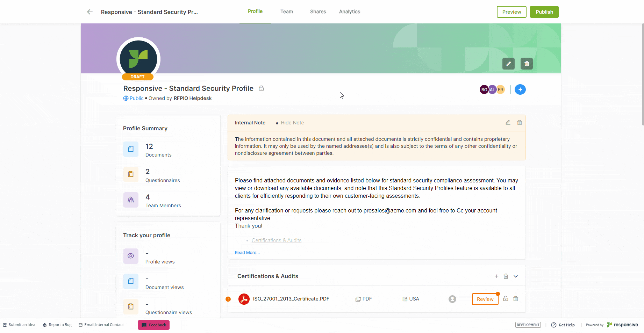Switch to the Analytics tab
644x333 pixels.
pos(350,12)
